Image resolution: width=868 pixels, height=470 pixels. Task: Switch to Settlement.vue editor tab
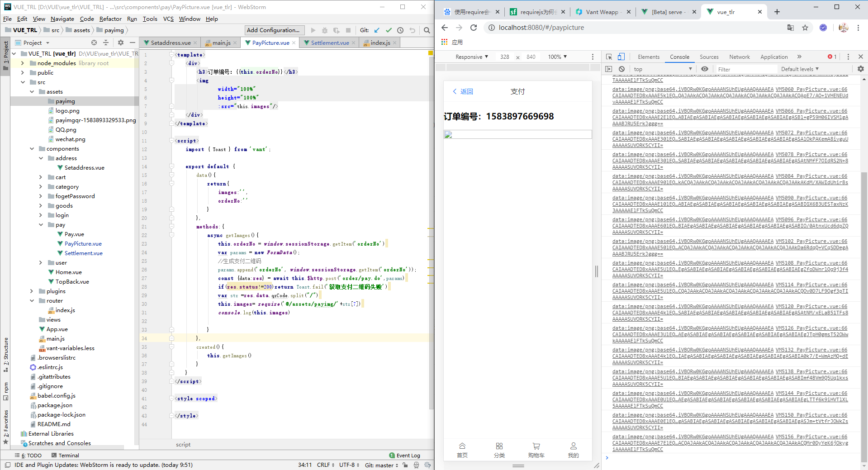(330, 43)
